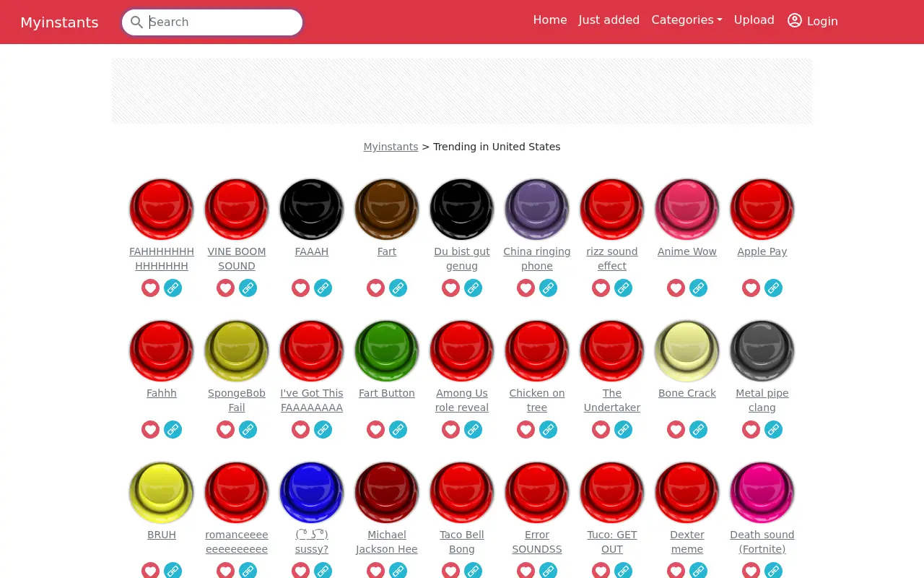Favorite Apple Pay sound with heart icon
The height and width of the screenshot is (578, 924).
pos(751,288)
